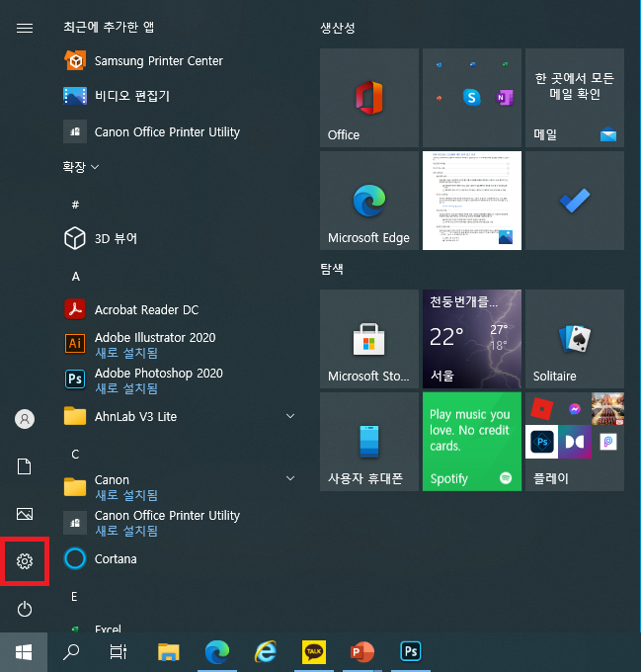
Task: Open the Pictures folder icon in the sidebar
Action: (x=25, y=514)
